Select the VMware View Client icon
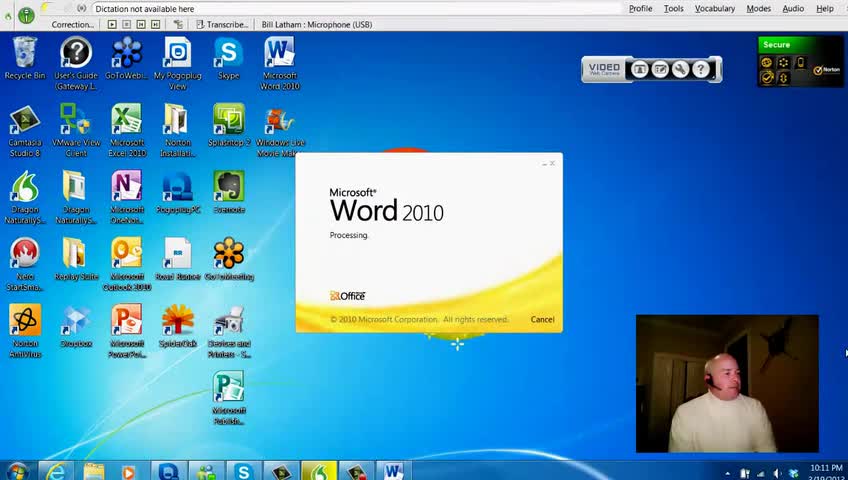Viewport: 848px width, 480px height. click(x=76, y=130)
